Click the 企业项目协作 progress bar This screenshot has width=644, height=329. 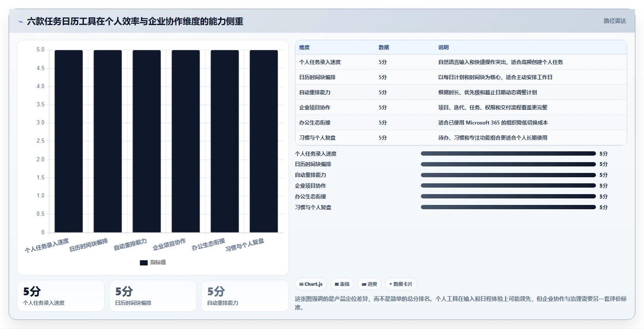pyautogui.click(x=508, y=186)
